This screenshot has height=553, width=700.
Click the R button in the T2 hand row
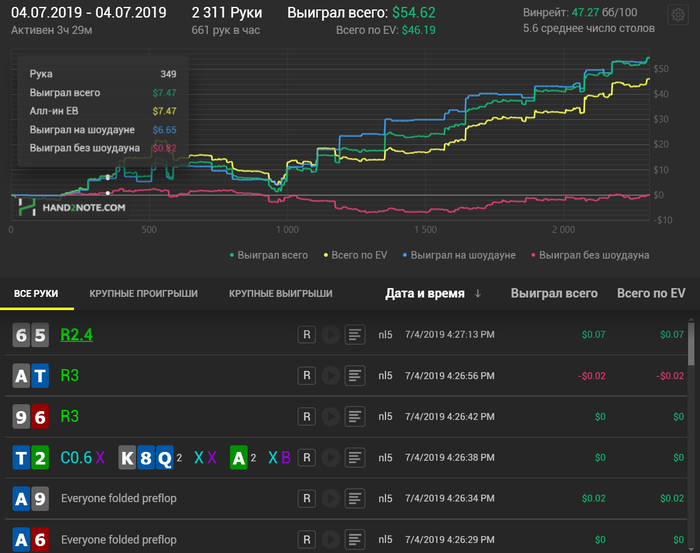307,457
